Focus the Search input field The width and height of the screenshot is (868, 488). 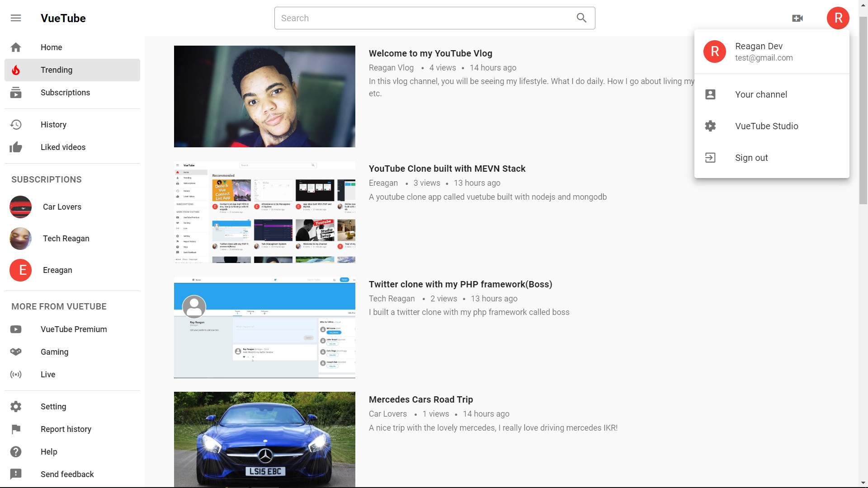423,18
